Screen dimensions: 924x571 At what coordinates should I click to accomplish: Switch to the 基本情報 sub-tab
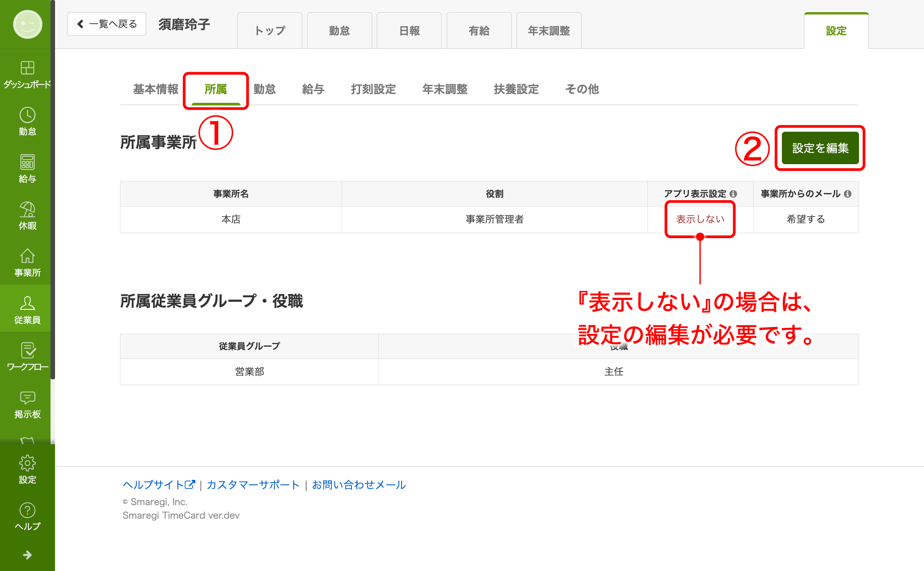pyautogui.click(x=156, y=89)
